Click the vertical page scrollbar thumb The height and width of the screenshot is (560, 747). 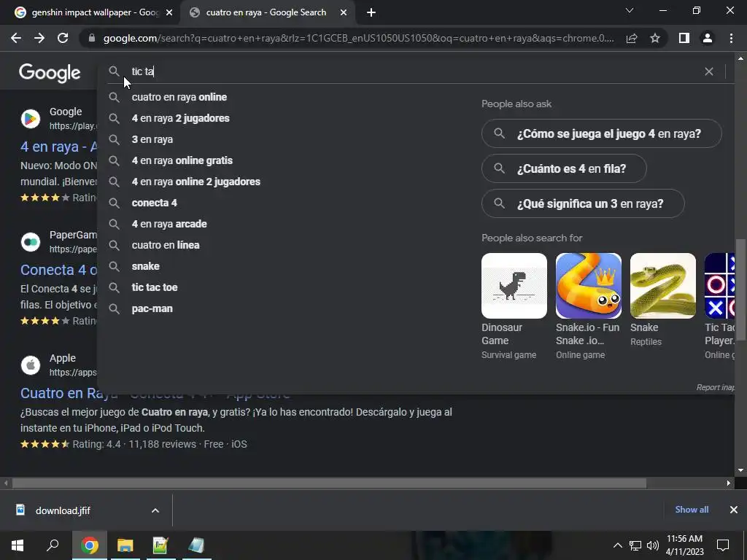tap(740, 289)
